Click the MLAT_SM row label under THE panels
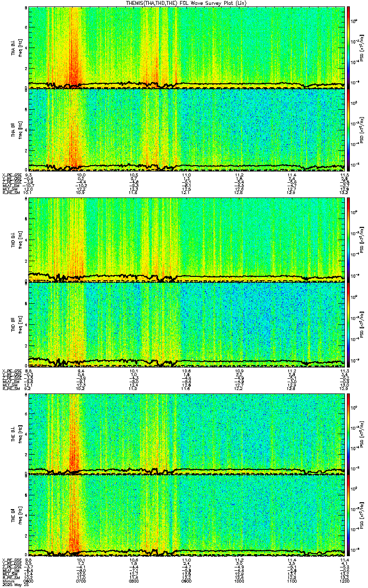The height and width of the screenshot is (588, 368). coord(10,570)
